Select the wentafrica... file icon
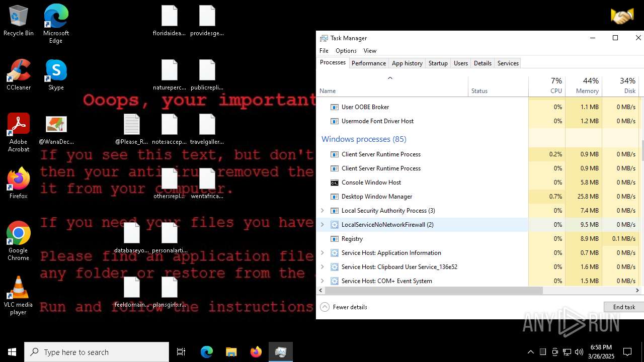The image size is (644, 362). 207,184
